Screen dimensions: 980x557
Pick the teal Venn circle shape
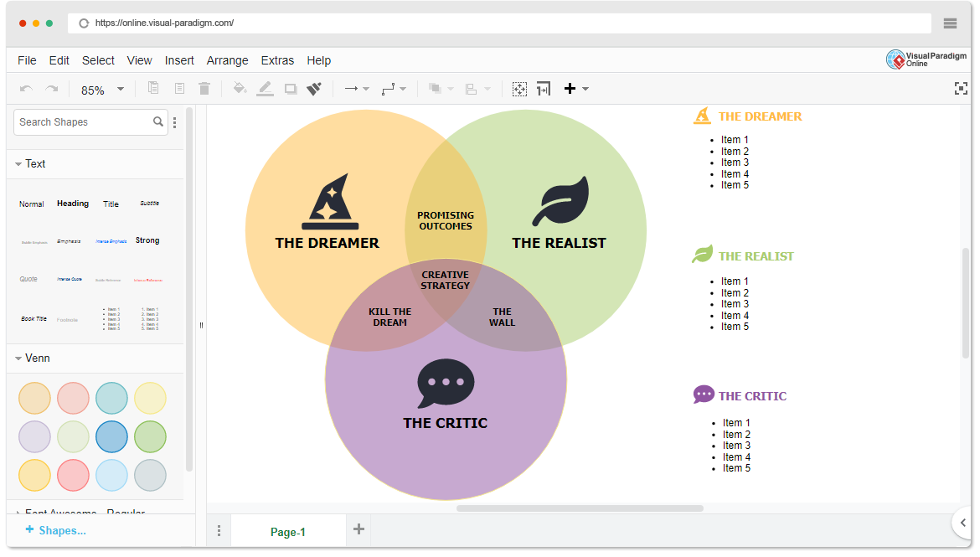pos(112,398)
